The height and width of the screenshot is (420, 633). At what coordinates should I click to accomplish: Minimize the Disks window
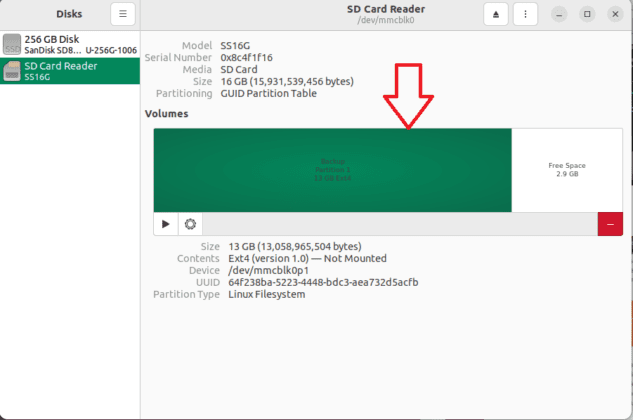point(560,14)
